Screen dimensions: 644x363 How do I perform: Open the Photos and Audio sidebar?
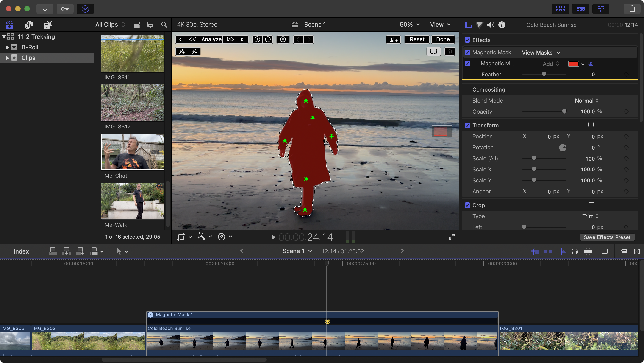click(28, 25)
